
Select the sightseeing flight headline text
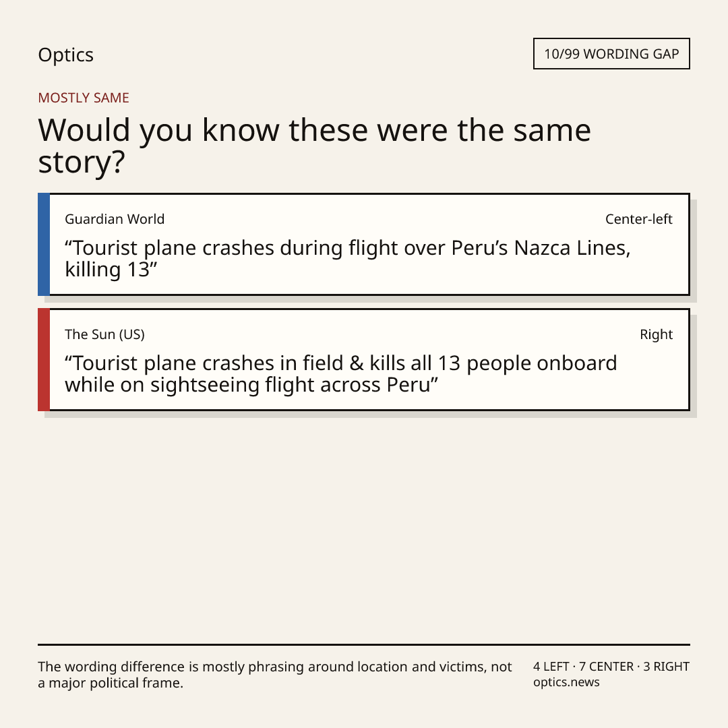tap(341, 373)
